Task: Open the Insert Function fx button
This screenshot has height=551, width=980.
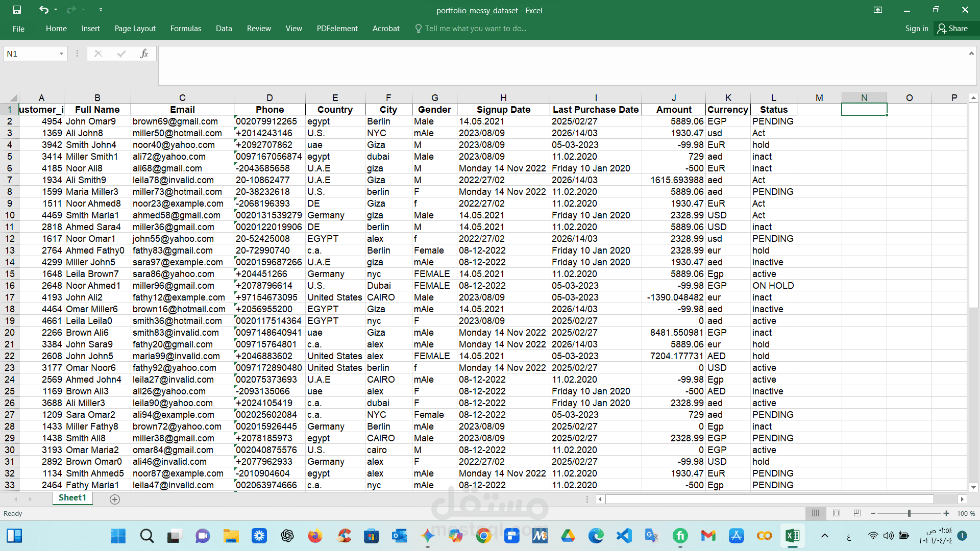Action: click(144, 54)
